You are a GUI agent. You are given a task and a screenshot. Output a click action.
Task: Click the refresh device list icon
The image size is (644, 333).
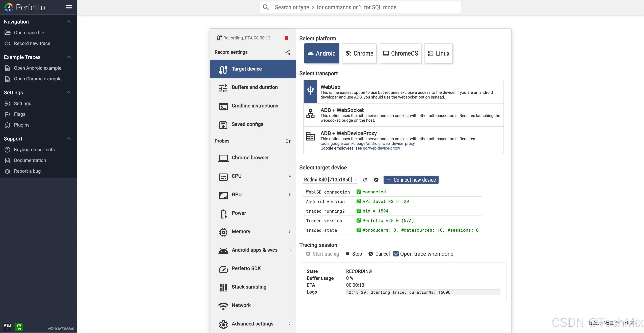(365, 180)
